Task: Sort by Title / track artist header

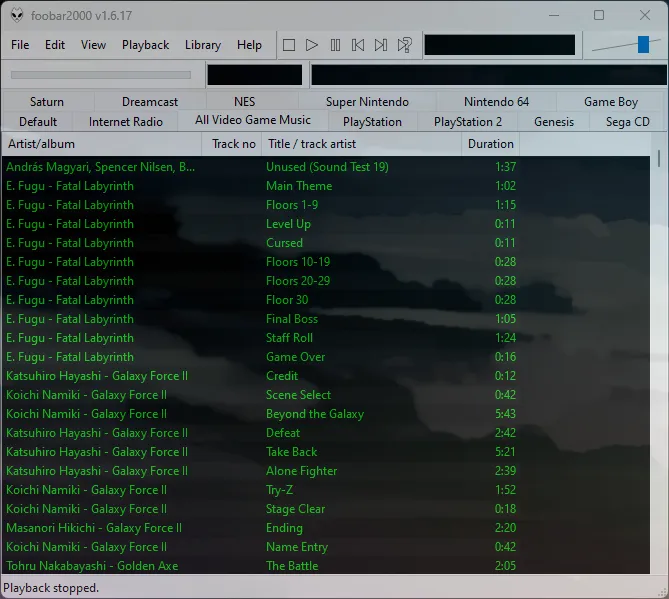Action: pos(362,144)
